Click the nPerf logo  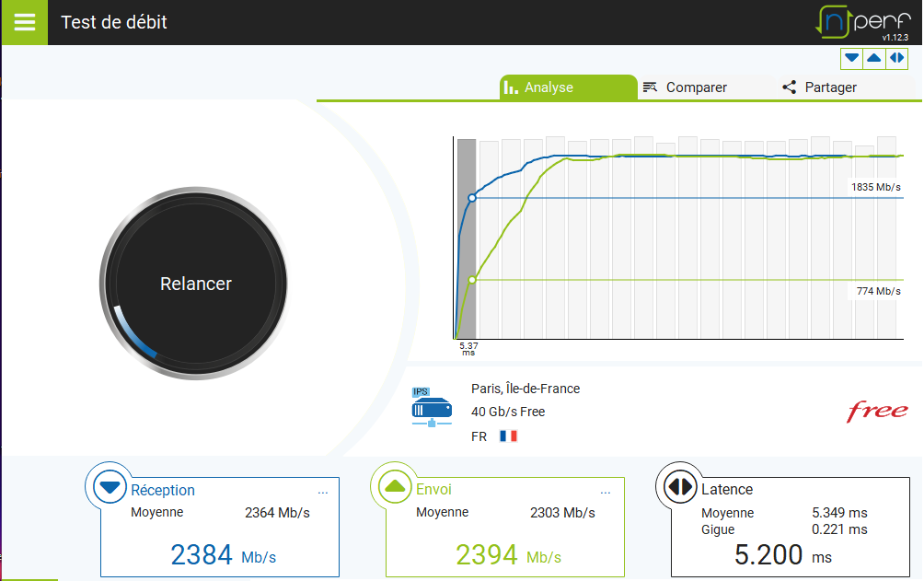[860, 22]
